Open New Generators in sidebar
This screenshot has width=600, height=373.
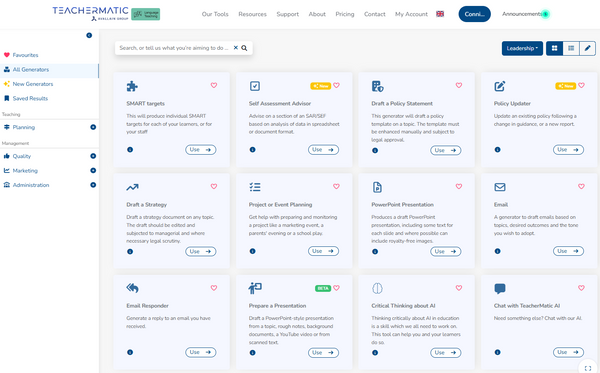coord(33,84)
